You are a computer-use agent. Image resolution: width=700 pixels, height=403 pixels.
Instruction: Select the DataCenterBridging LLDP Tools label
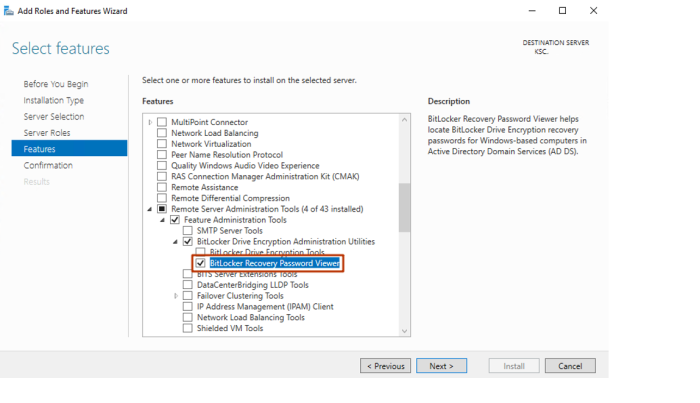tap(253, 285)
